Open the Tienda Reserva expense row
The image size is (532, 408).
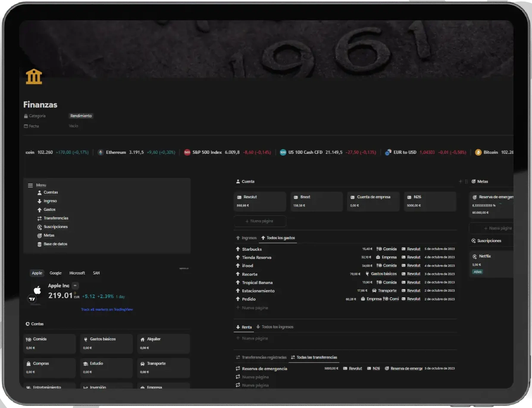pyautogui.click(x=345, y=257)
